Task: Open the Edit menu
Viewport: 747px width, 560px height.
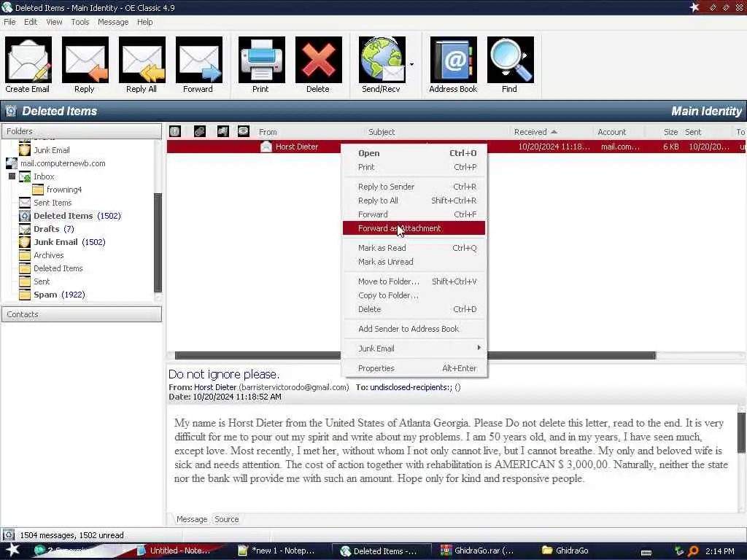Action: (x=31, y=22)
